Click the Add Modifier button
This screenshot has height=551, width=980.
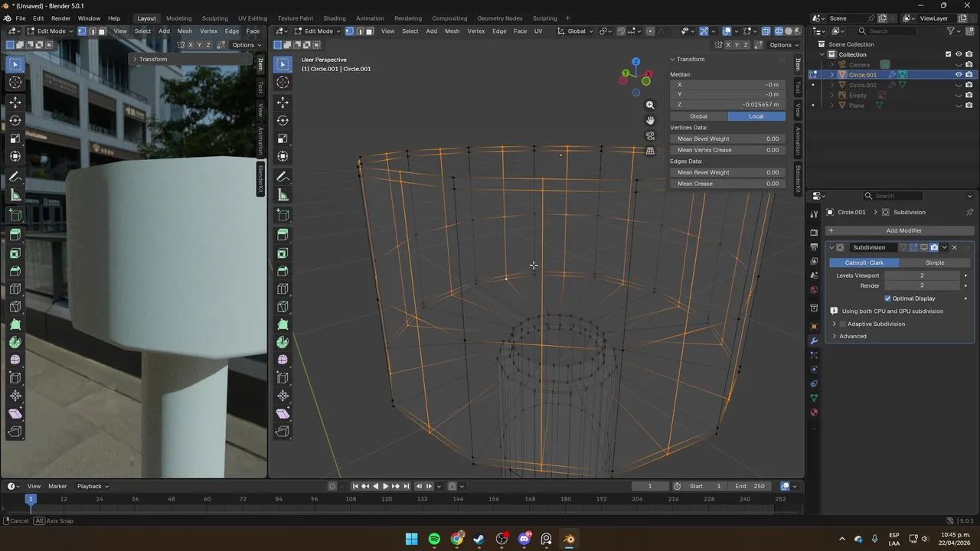pyautogui.click(x=903, y=230)
